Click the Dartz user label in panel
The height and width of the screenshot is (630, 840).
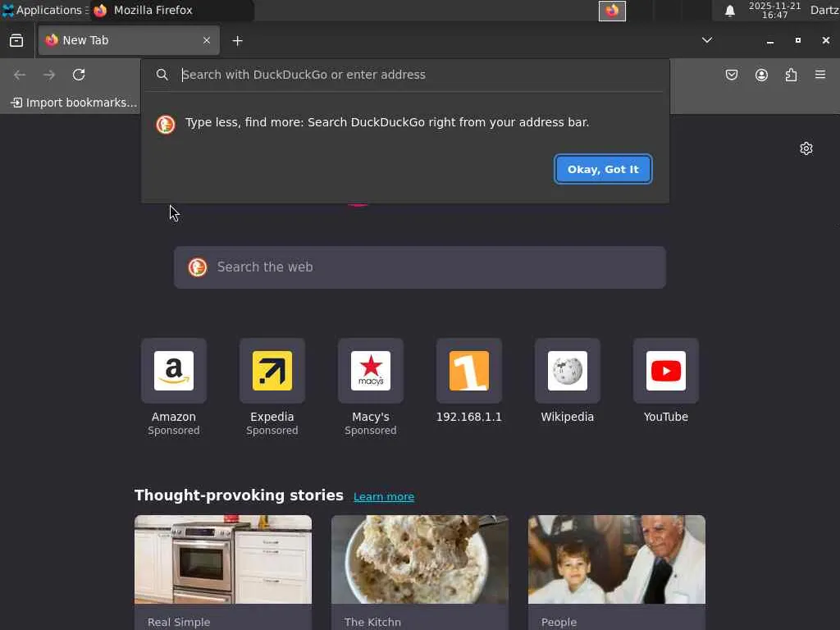tap(824, 10)
